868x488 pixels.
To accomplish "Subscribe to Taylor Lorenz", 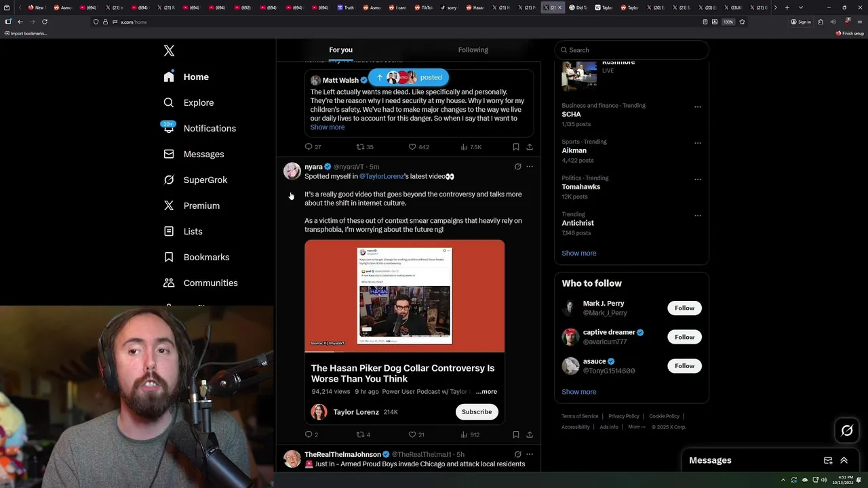I will (477, 411).
